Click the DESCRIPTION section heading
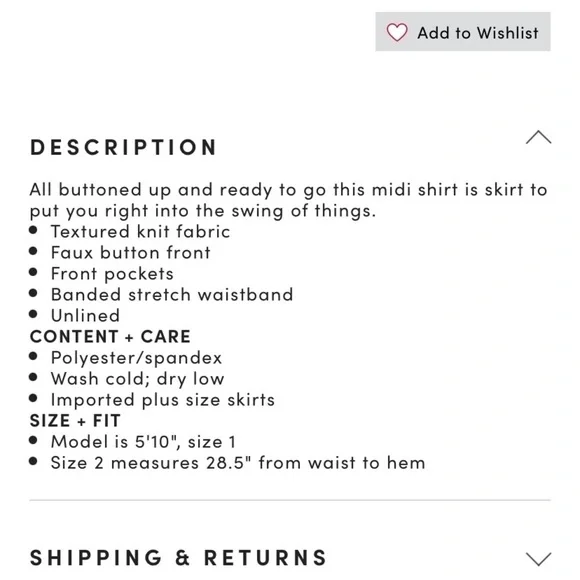This screenshot has width=580, height=580. pos(123,147)
